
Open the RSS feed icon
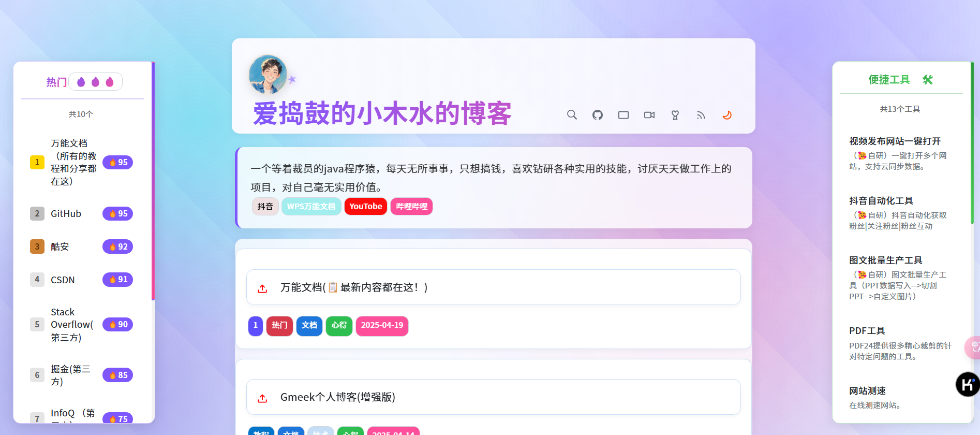[x=701, y=115]
